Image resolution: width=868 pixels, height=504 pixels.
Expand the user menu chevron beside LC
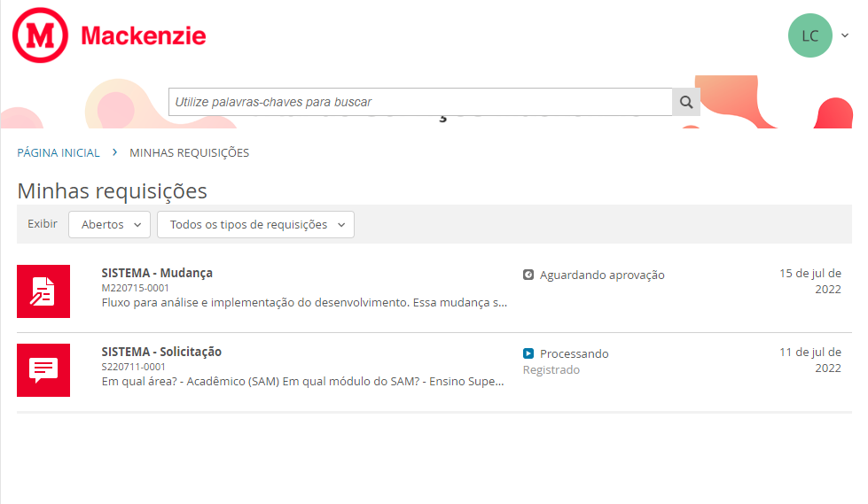pos(845,35)
